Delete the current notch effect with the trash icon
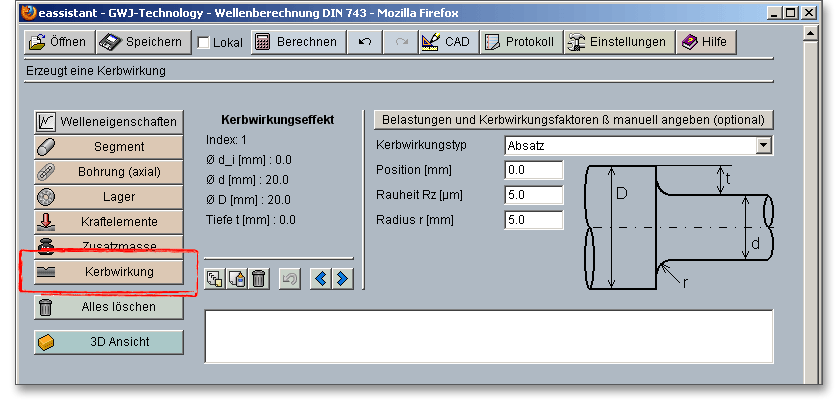This screenshot has width=838, height=400. [258, 279]
